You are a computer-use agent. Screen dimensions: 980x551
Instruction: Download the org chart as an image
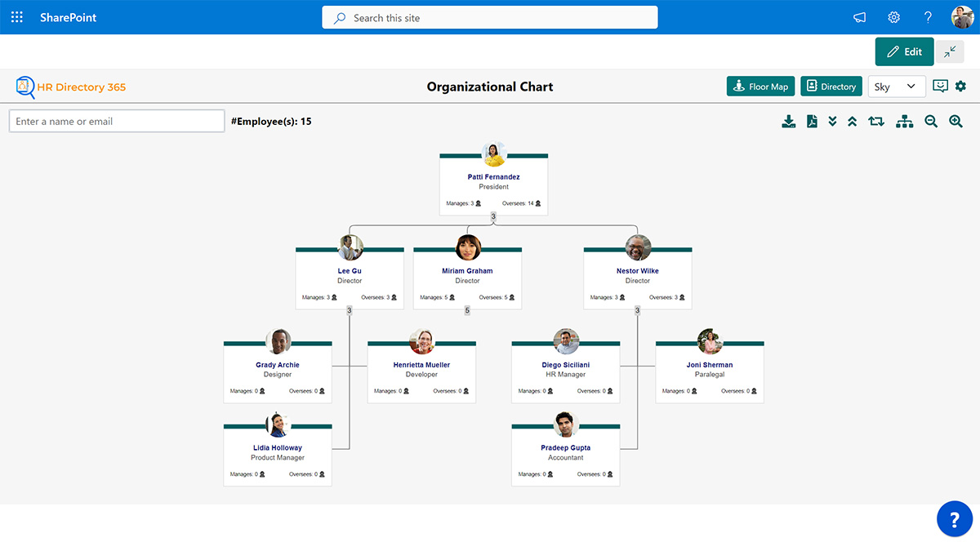tap(788, 121)
